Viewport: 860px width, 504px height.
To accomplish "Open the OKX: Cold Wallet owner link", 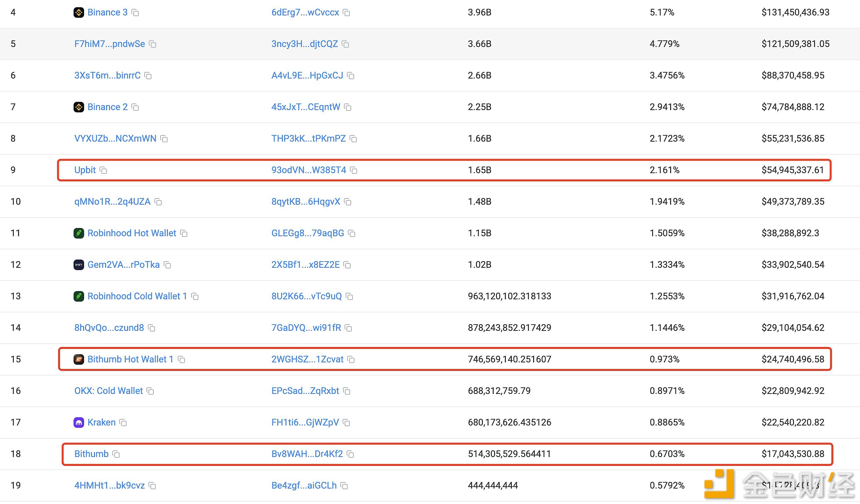I will click(x=108, y=391).
